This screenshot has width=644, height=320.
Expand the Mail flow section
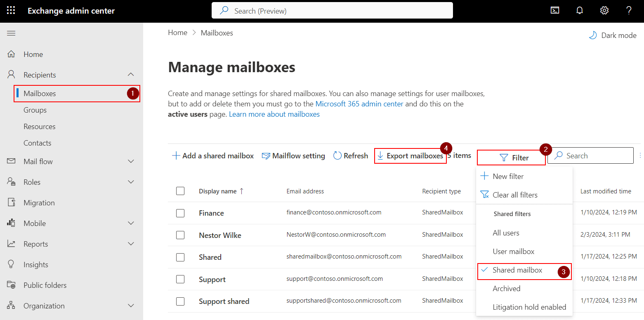pyautogui.click(x=131, y=161)
